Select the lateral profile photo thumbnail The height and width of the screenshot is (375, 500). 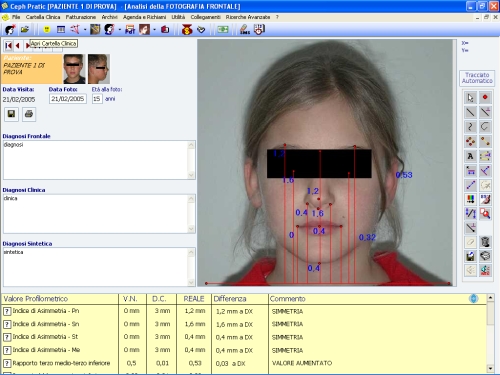point(99,69)
